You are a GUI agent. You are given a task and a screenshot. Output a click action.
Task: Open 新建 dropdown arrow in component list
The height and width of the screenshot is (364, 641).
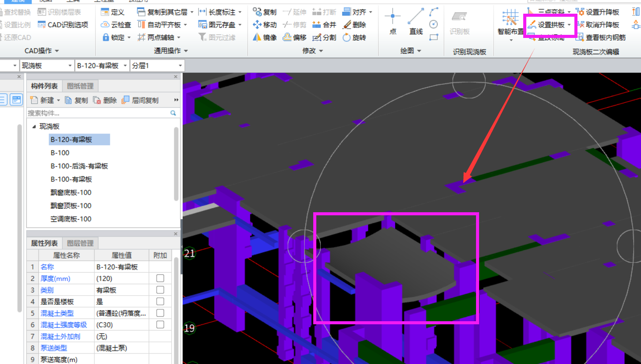[x=58, y=101]
